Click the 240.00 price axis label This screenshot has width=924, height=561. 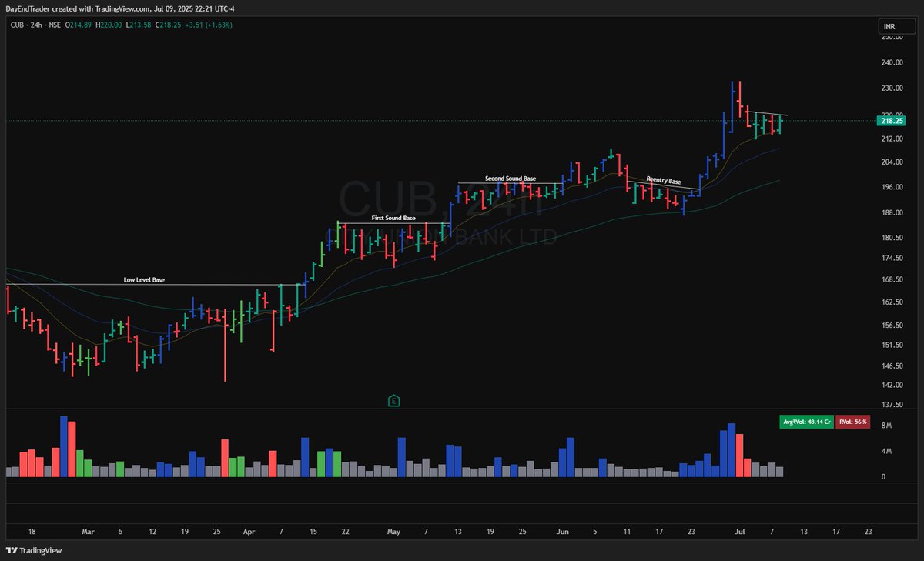(x=892, y=64)
